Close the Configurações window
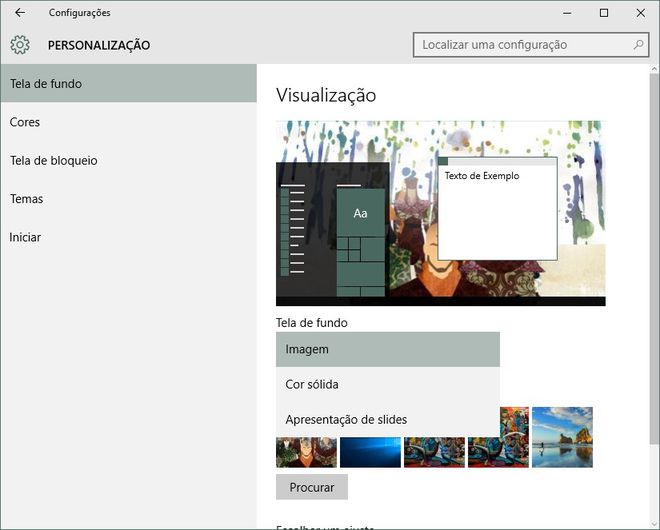This screenshot has width=660, height=530. tap(641, 13)
